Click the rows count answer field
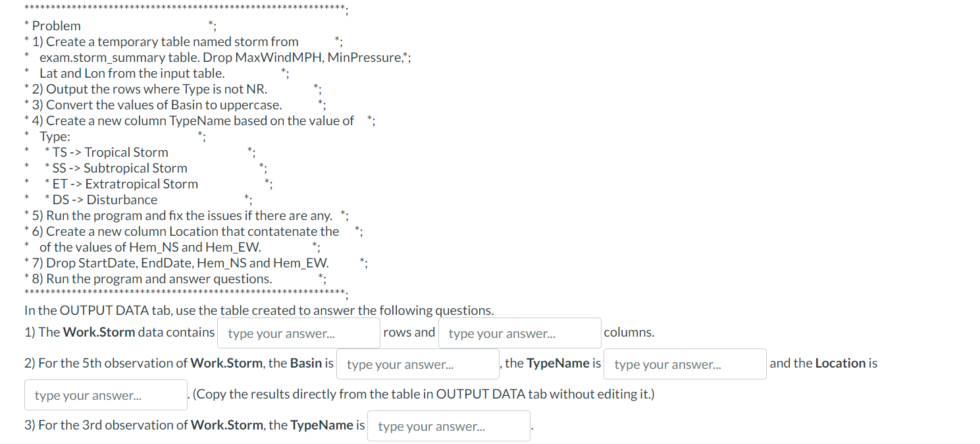Image resolution: width=980 pixels, height=444 pixels. tap(299, 333)
